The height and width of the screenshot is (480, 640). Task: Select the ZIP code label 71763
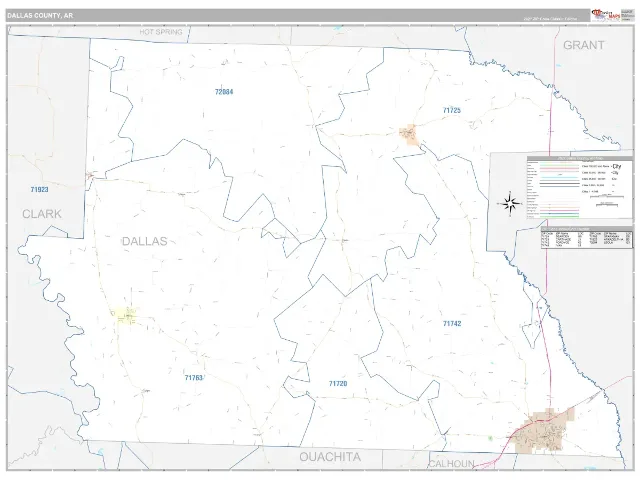[x=193, y=378]
